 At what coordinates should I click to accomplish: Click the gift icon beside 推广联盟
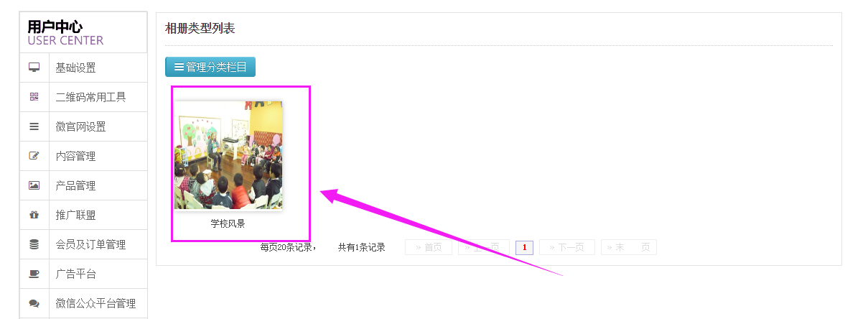pos(34,215)
